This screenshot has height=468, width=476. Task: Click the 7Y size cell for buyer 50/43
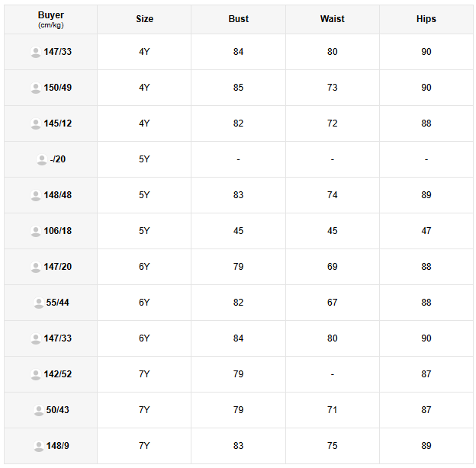(144, 410)
